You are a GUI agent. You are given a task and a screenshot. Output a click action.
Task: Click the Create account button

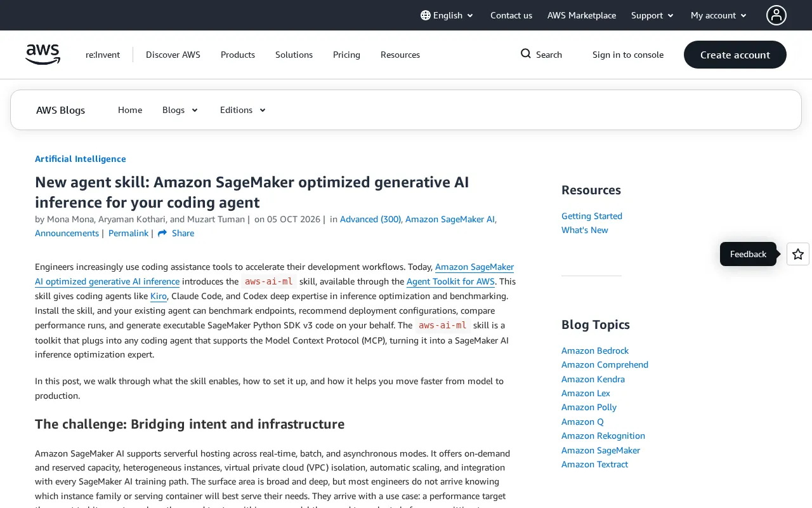click(735, 55)
